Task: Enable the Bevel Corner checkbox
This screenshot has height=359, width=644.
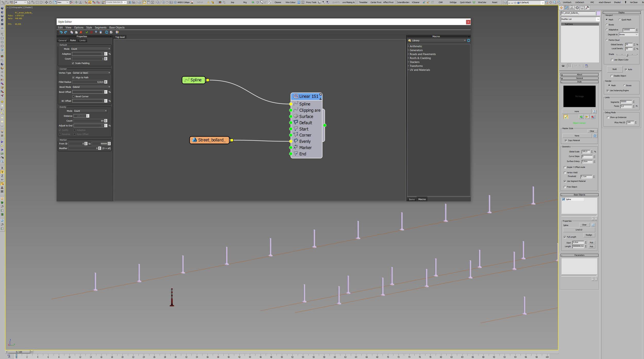Action: (73, 96)
